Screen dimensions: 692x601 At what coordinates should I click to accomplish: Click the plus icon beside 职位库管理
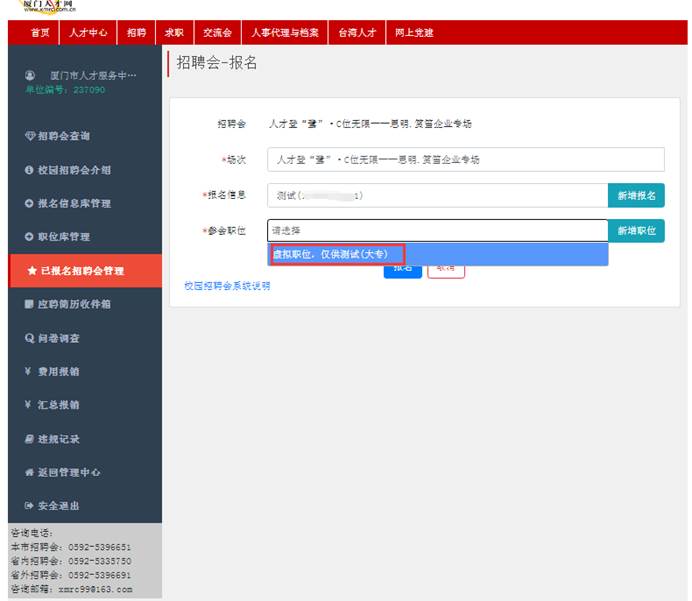(29, 237)
